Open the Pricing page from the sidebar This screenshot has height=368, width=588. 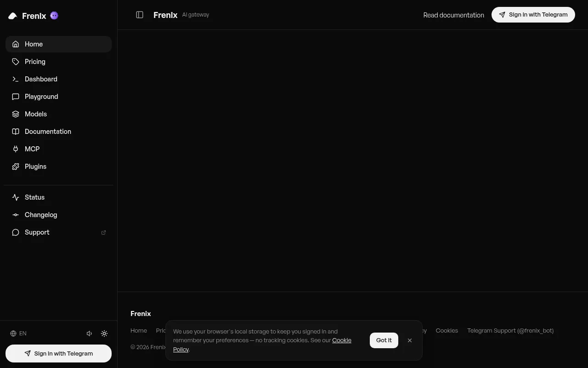tap(58, 62)
